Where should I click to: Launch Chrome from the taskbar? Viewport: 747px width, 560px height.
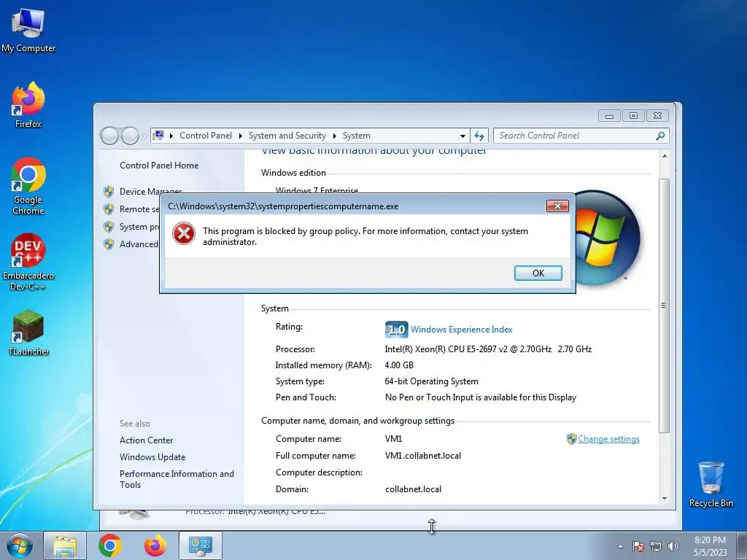pyautogui.click(x=110, y=545)
